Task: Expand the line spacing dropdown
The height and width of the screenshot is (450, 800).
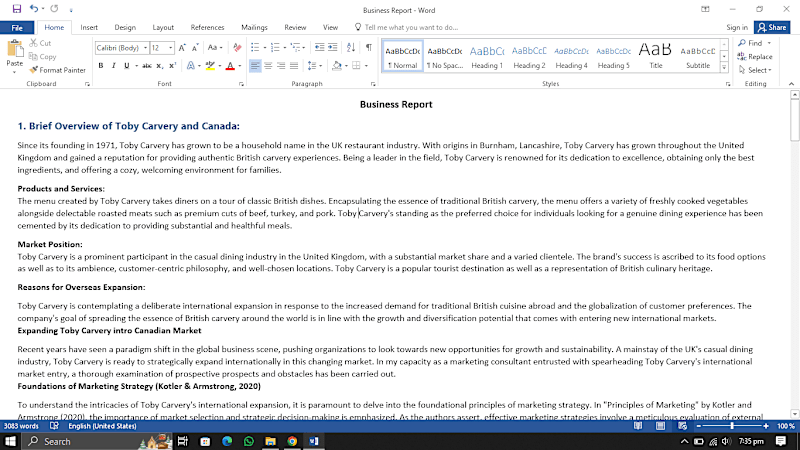Action: [x=315, y=66]
